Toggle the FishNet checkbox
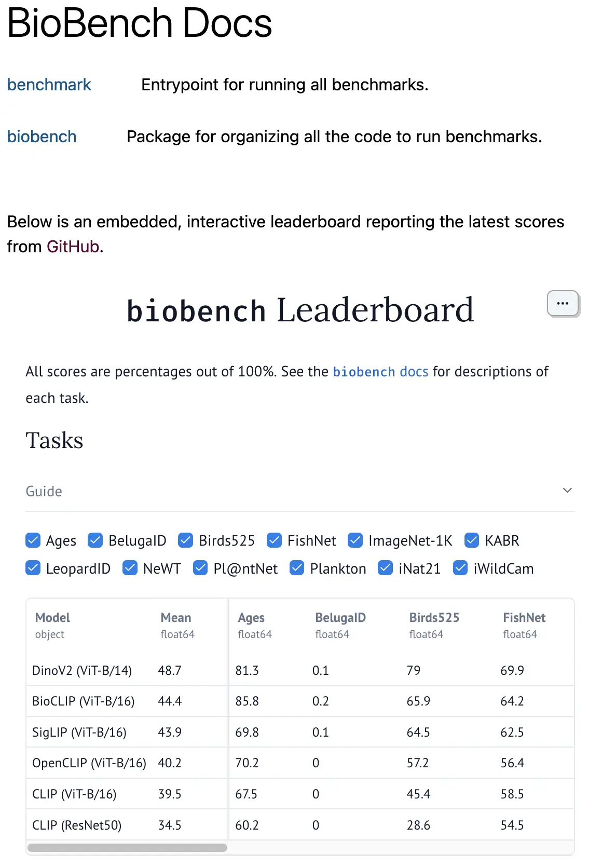 coord(274,540)
